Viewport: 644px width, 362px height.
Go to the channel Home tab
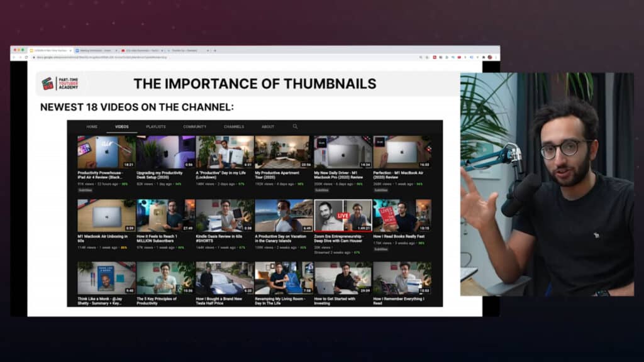pos(92,127)
